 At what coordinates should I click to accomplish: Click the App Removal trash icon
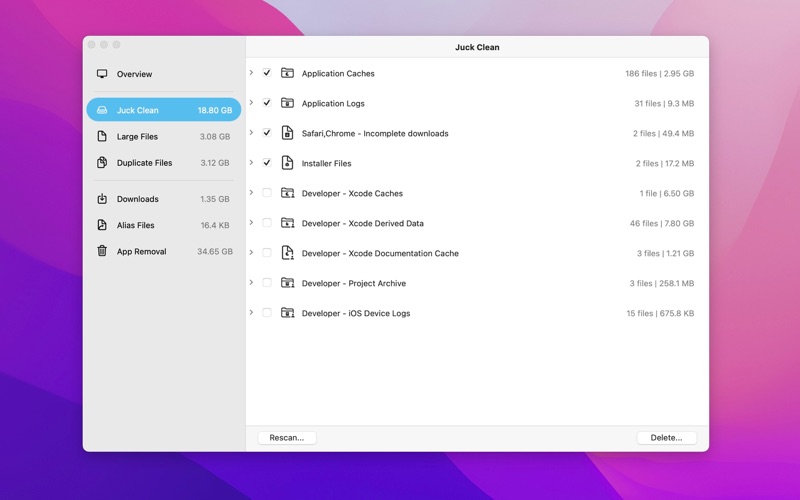(102, 251)
